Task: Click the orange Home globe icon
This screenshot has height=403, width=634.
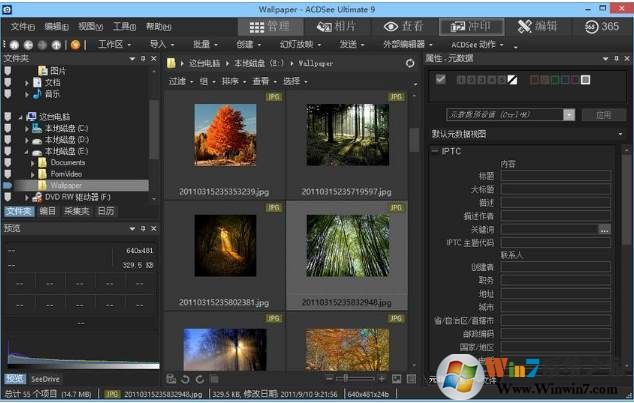Action: [x=75, y=45]
